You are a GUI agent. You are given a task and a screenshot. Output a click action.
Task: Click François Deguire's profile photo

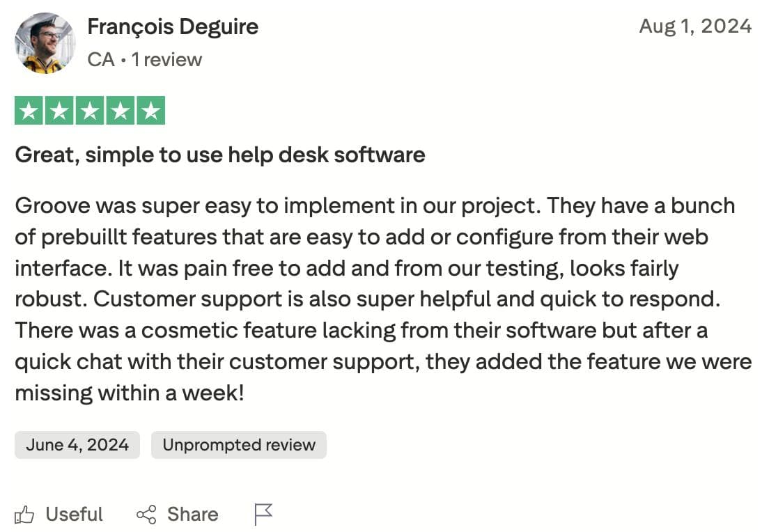[45, 43]
